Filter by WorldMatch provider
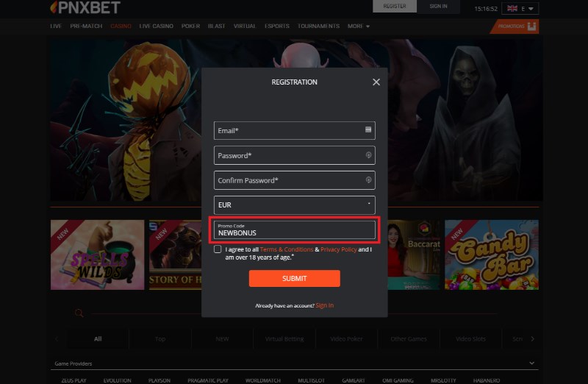 point(263,380)
